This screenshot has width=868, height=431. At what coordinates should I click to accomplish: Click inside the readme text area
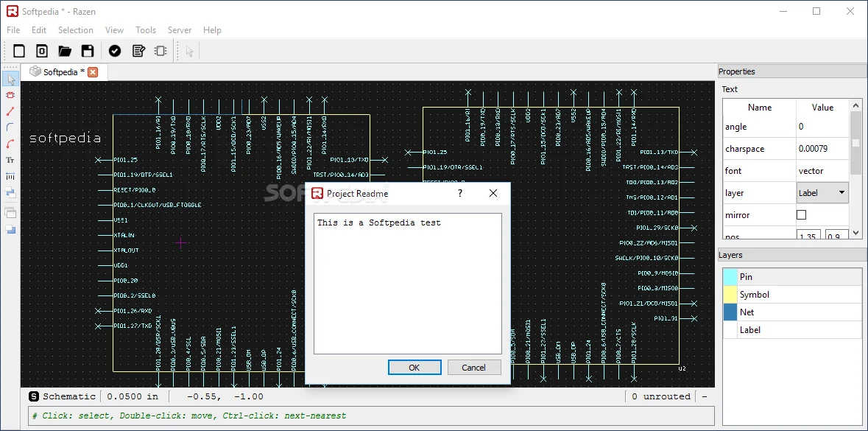pos(408,284)
